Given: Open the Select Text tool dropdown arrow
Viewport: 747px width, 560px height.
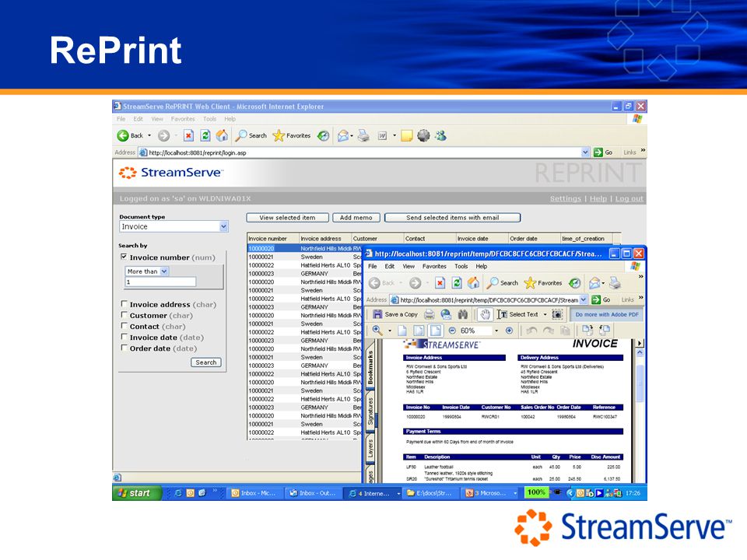Looking at the screenshot, I should [x=545, y=314].
